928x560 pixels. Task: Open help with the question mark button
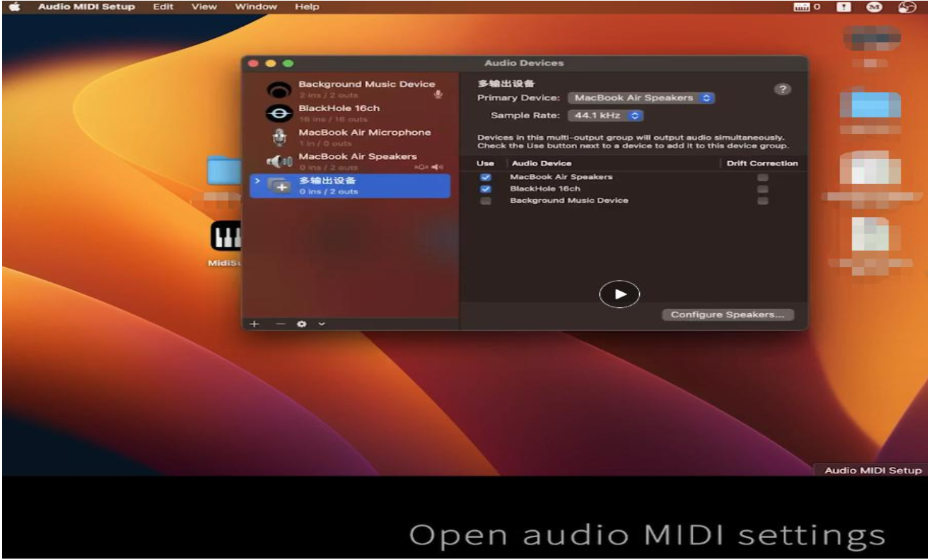[783, 90]
